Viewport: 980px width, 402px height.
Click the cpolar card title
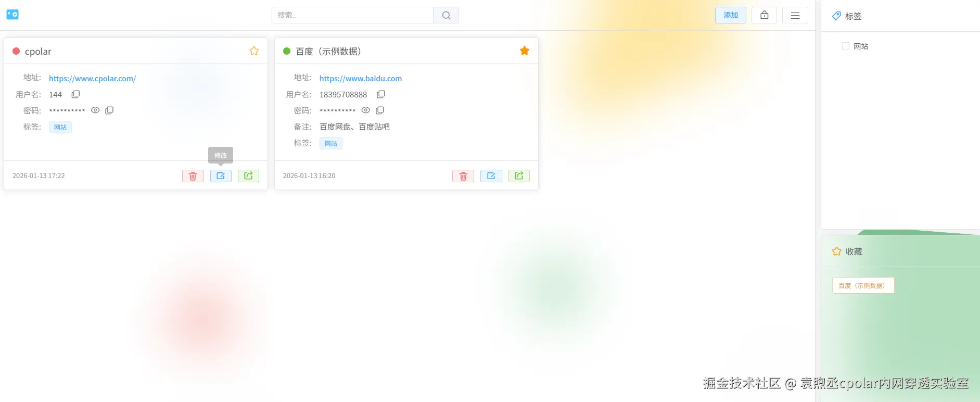coord(38,51)
